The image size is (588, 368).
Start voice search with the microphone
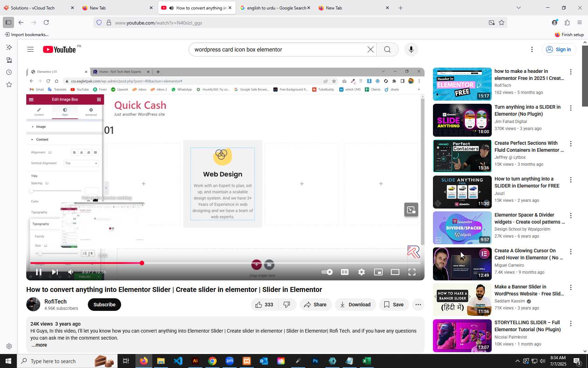coord(411,49)
